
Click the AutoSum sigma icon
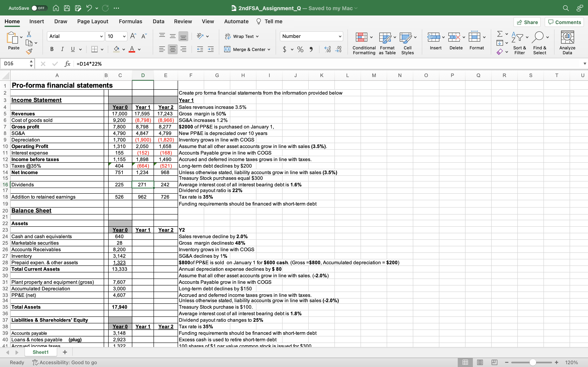click(x=500, y=34)
